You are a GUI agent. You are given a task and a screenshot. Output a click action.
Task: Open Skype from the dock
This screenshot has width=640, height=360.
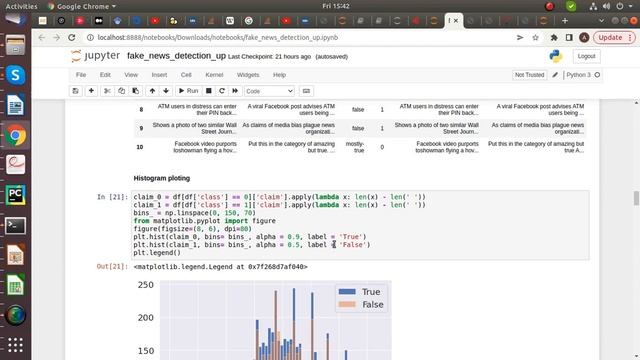click(16, 75)
